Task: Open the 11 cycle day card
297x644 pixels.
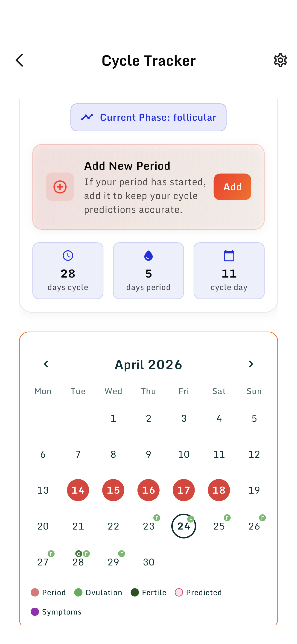Action: 229,270
